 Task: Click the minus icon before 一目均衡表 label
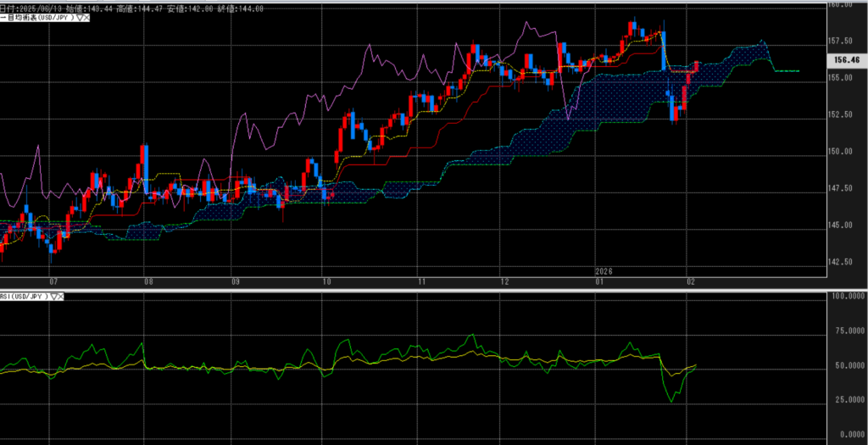(x=3, y=18)
